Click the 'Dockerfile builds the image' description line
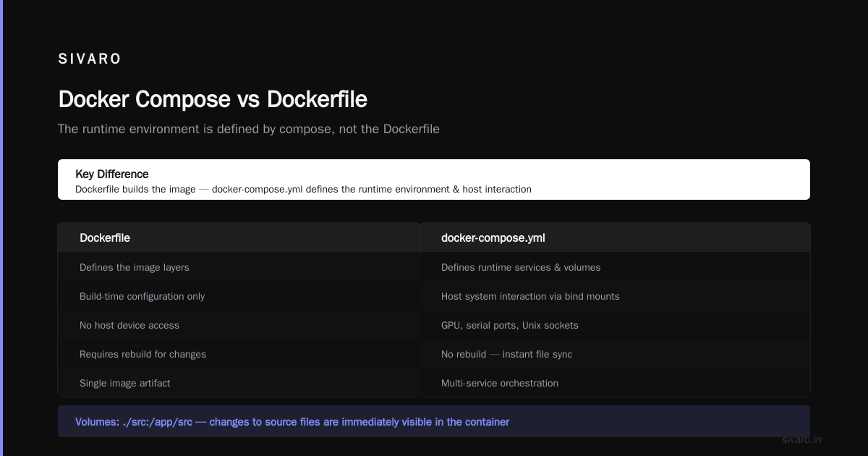The height and width of the screenshot is (456, 868). [303, 189]
